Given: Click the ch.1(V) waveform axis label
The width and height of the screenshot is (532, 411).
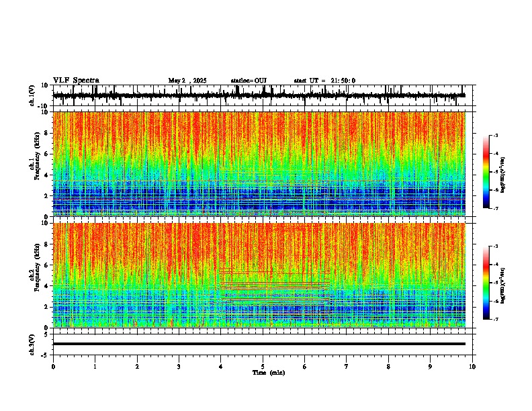Looking at the screenshot, I should tap(32, 95).
